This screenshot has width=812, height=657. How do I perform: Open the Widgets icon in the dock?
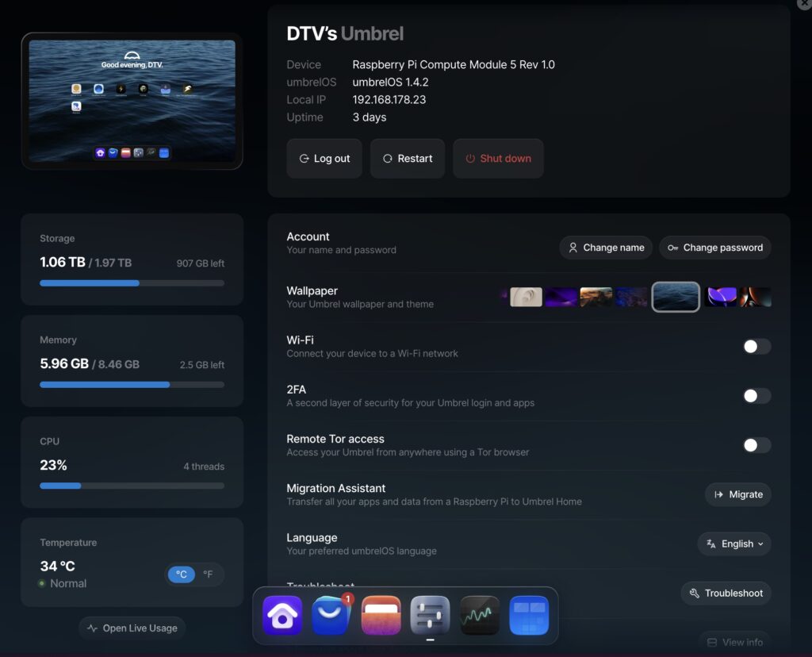click(x=529, y=616)
